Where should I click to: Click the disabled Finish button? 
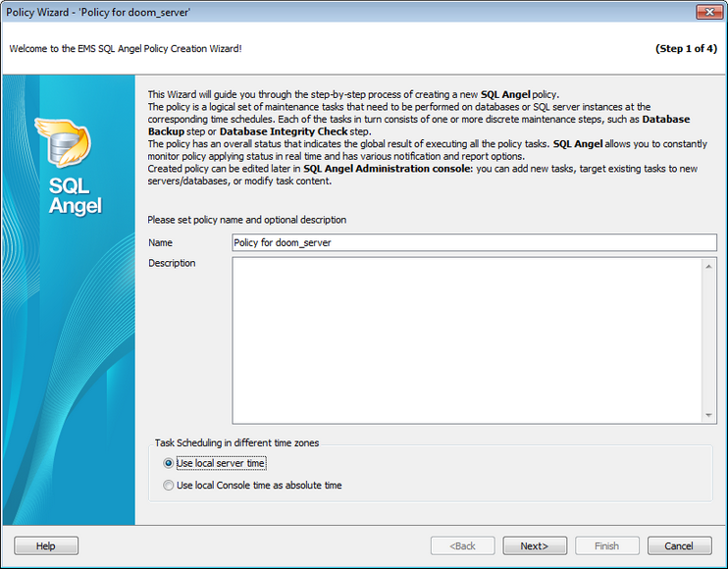coord(606,545)
